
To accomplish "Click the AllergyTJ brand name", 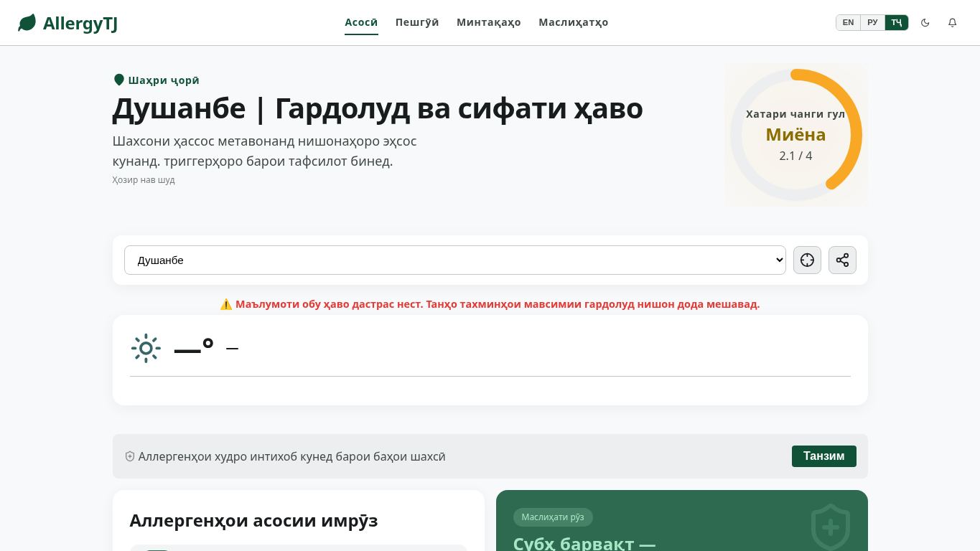I will 80,24.
